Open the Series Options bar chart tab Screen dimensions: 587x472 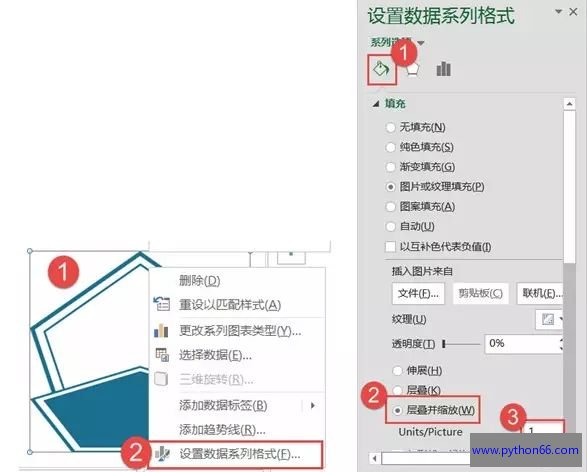click(444, 69)
